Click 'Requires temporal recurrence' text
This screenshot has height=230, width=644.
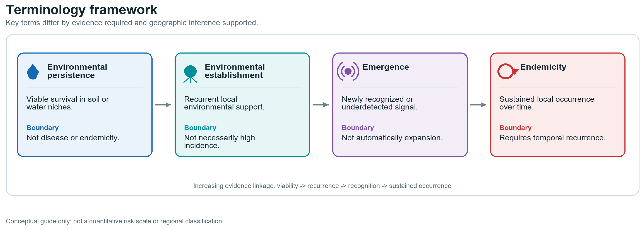coord(552,138)
